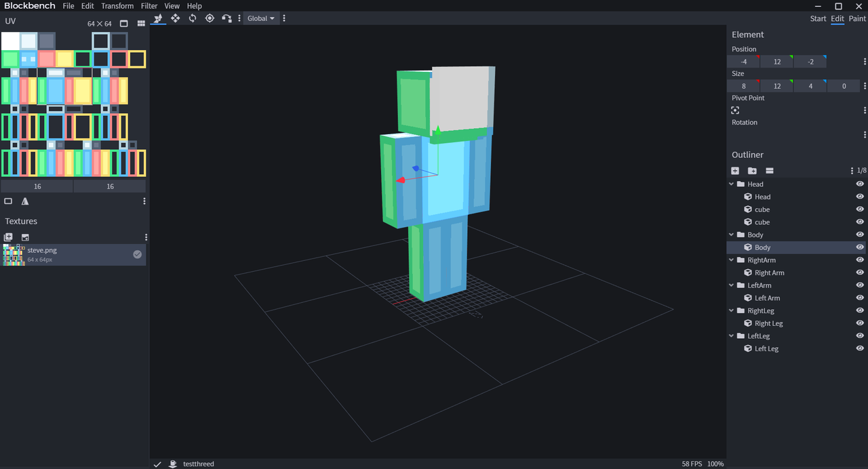
Task: Open the Transform menu
Action: [117, 6]
